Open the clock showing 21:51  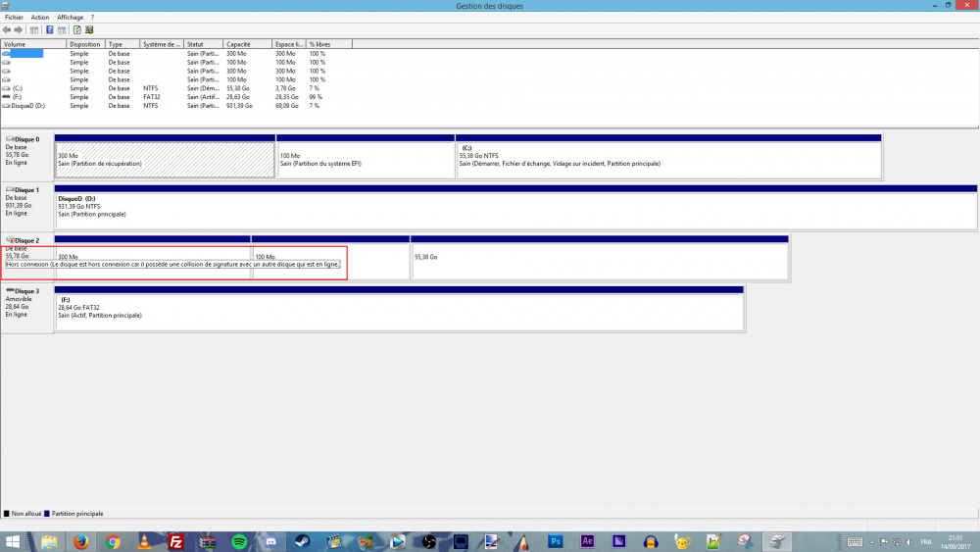955,542
